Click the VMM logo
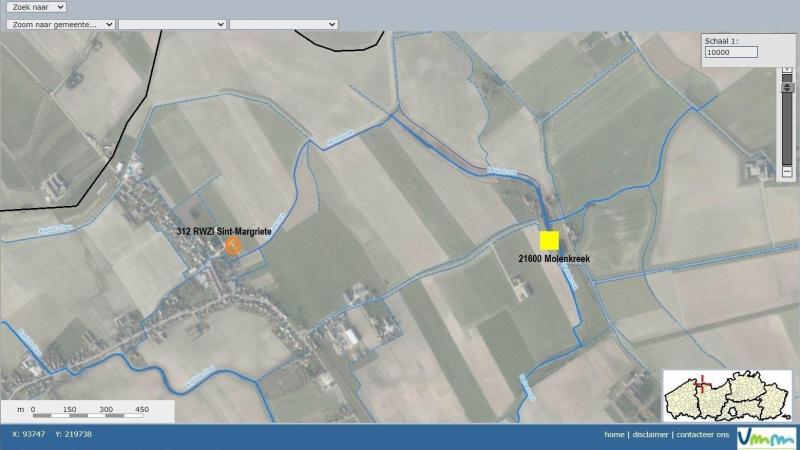Image resolution: width=800 pixels, height=450 pixels. coord(766,438)
